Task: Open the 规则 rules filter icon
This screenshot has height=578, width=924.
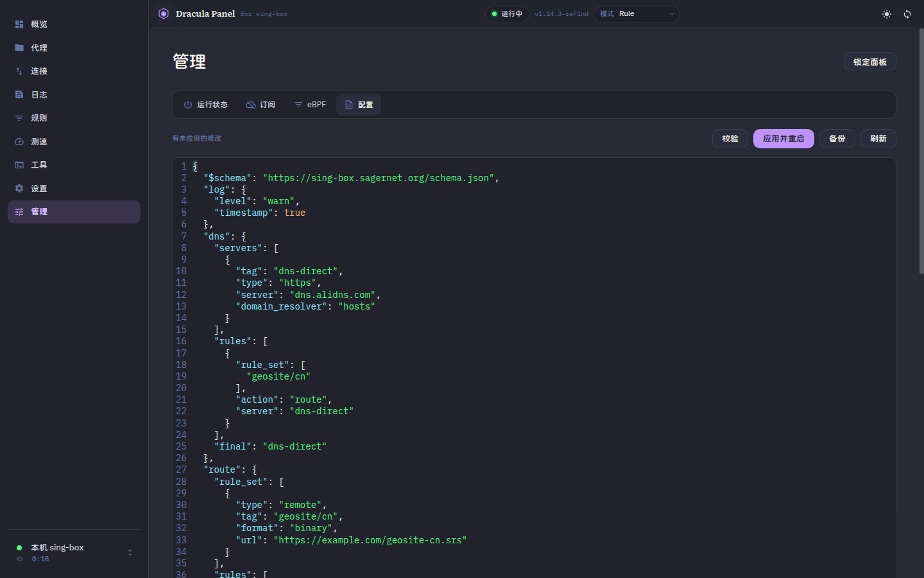Action: 19,118
